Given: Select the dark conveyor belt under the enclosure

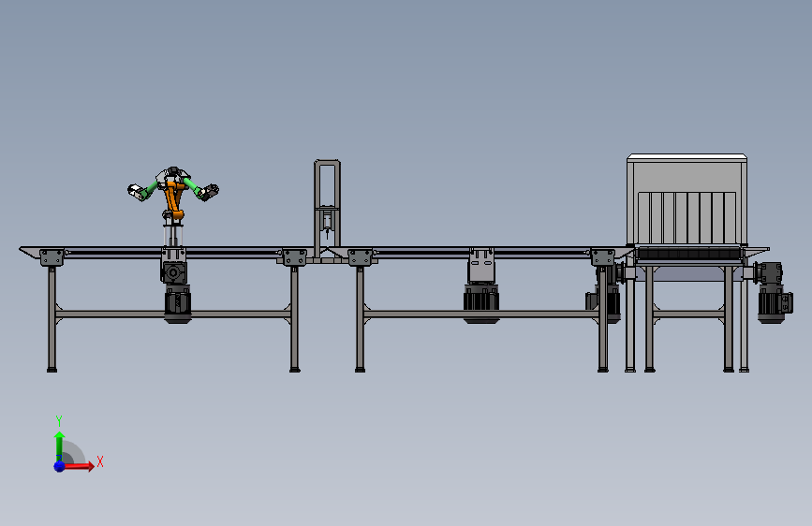Looking at the screenshot, I should point(688,254).
